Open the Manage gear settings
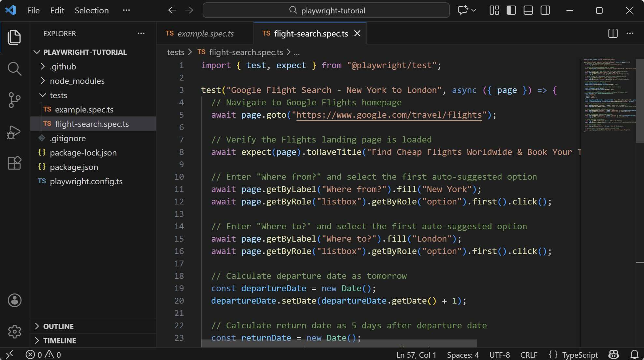 point(14,332)
